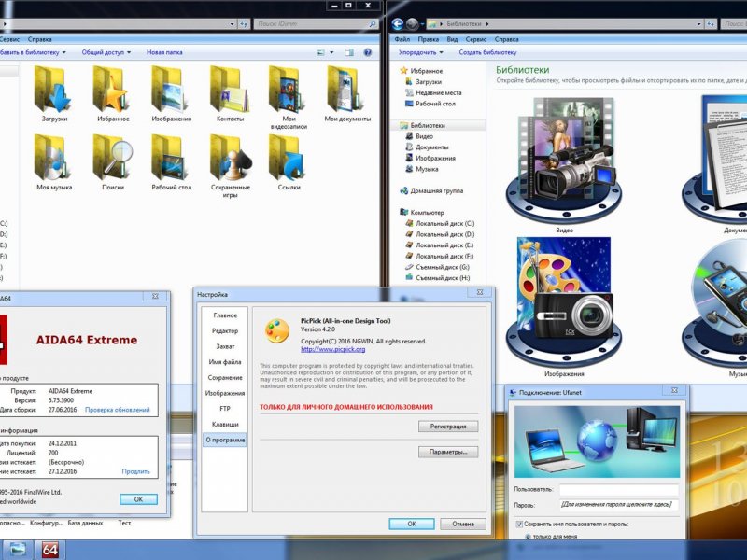Viewport: 747px width, 560px height.
Task: Open the picpick.org hyperlink
Action: click(x=333, y=349)
